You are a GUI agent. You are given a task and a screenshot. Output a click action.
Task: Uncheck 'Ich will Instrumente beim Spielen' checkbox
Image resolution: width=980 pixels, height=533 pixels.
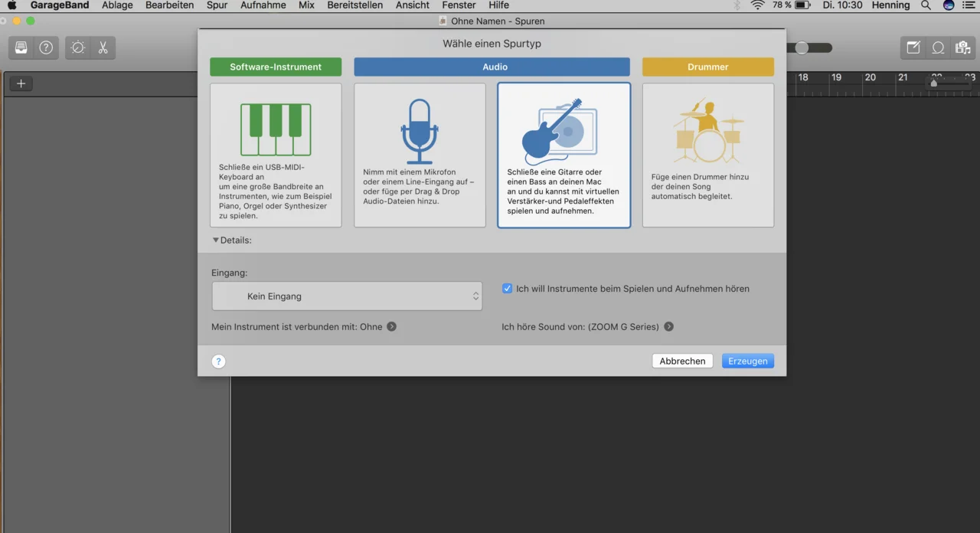507,289
